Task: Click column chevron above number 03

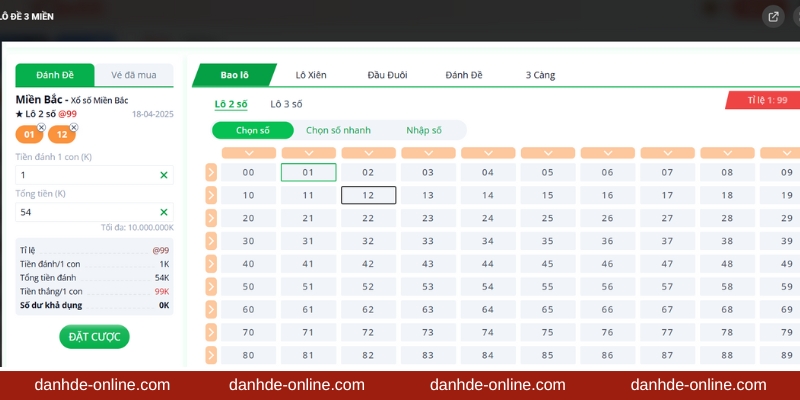Action: click(x=428, y=153)
